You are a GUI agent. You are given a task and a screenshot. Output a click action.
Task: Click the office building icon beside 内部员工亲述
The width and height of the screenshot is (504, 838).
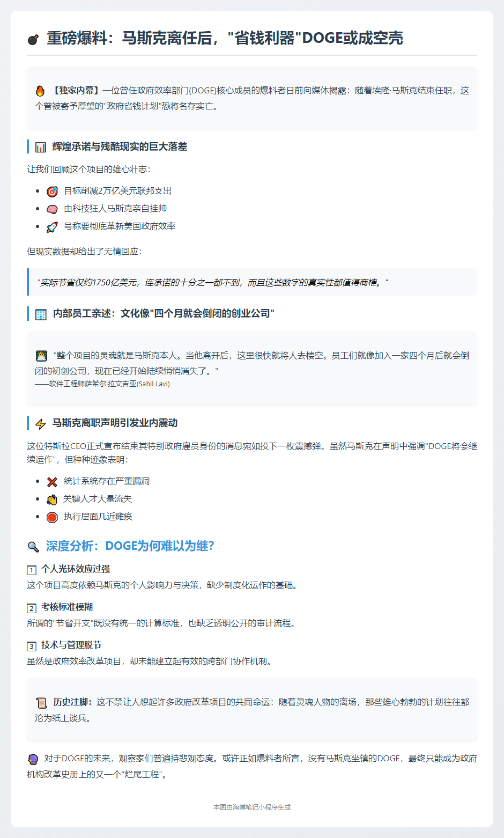41,314
